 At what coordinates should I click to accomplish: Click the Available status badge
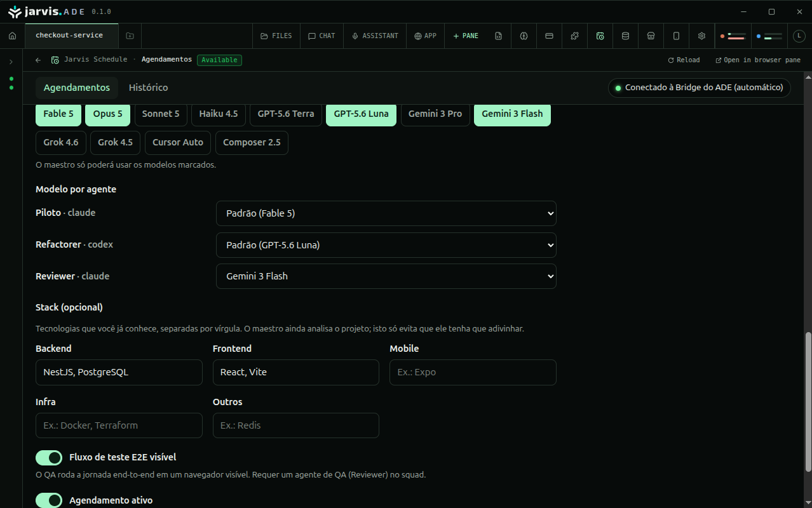point(219,60)
